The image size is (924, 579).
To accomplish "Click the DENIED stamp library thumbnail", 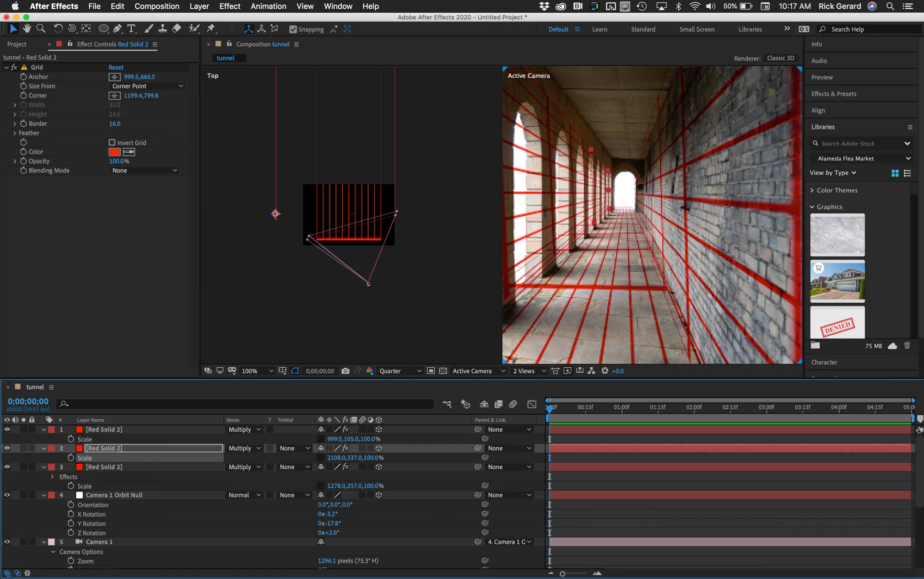I will [x=837, y=324].
